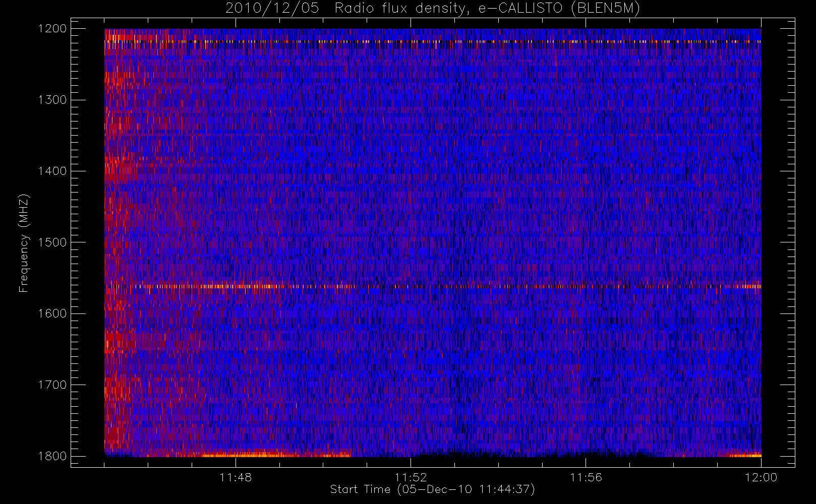
Task: Click the 1500 frequency tick label
Action: pyautogui.click(x=52, y=242)
